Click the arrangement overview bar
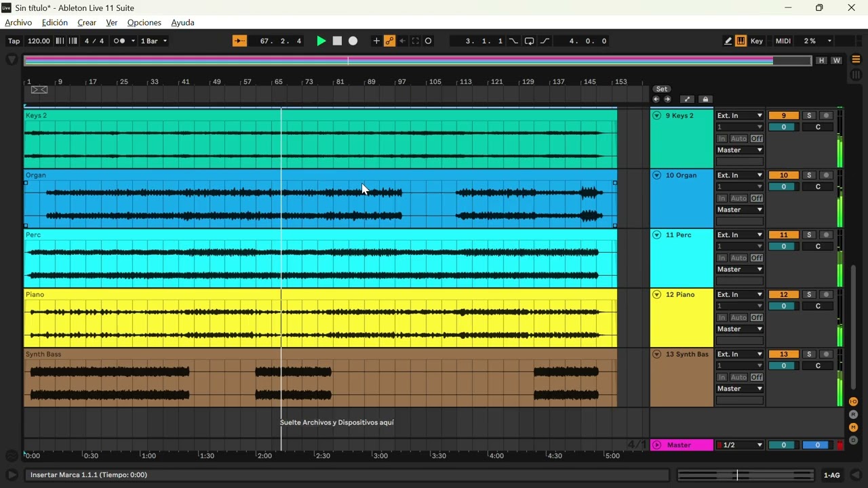This screenshot has height=488, width=868. [x=418, y=60]
